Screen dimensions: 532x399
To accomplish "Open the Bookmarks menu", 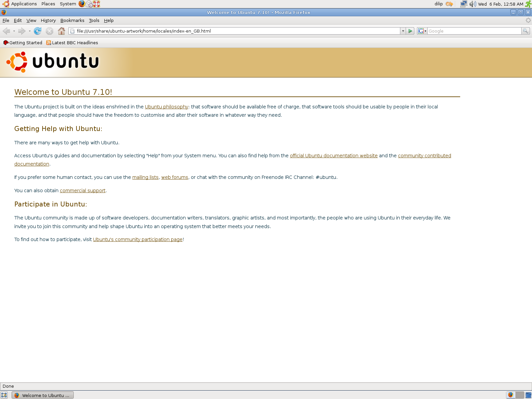I will pyautogui.click(x=72, y=20).
